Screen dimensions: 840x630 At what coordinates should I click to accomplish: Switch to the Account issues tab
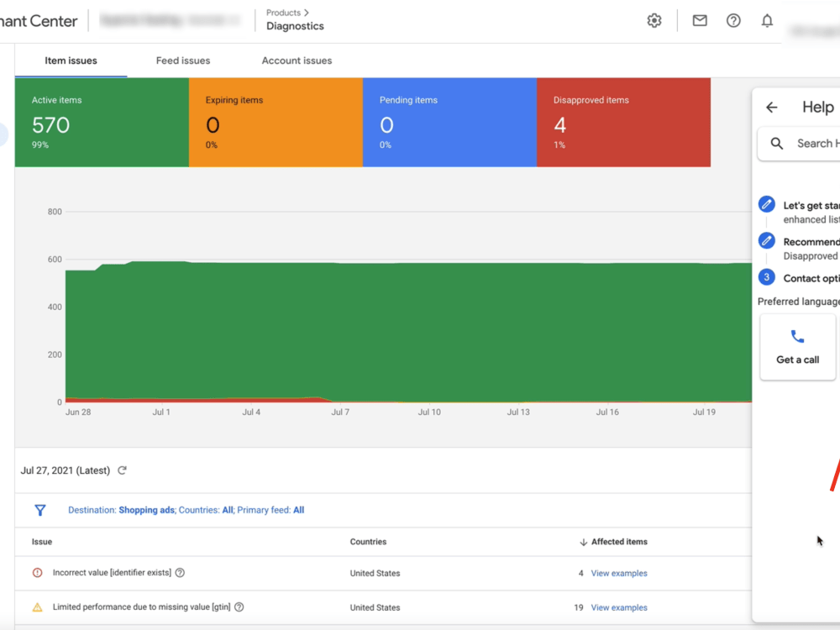click(x=297, y=60)
